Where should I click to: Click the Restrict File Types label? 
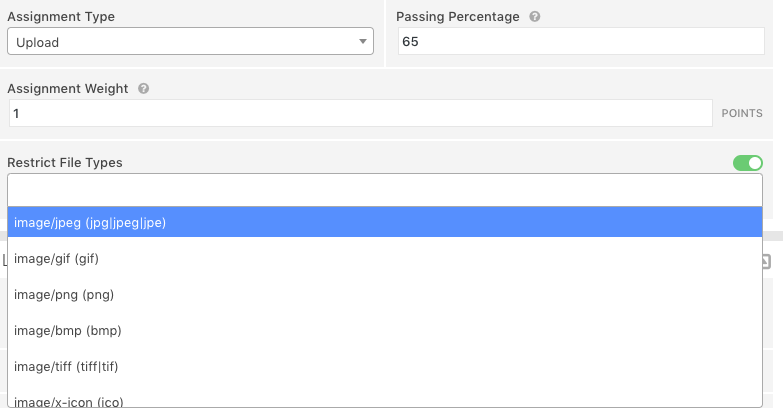point(65,163)
